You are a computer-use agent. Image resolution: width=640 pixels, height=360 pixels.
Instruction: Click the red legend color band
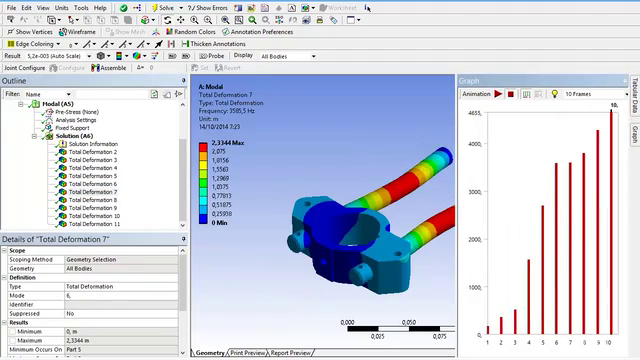pyautogui.click(x=203, y=147)
